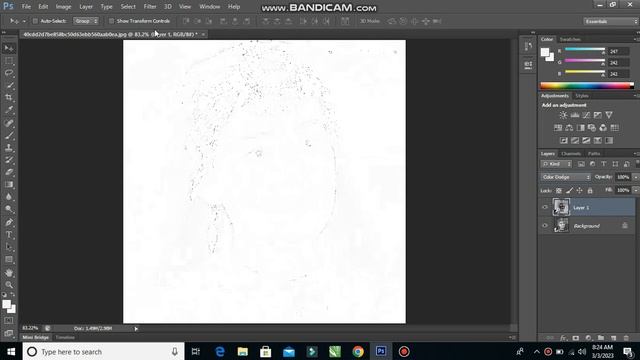Show hidden system tray icons
Screen dimensions: 640x360
point(537,352)
